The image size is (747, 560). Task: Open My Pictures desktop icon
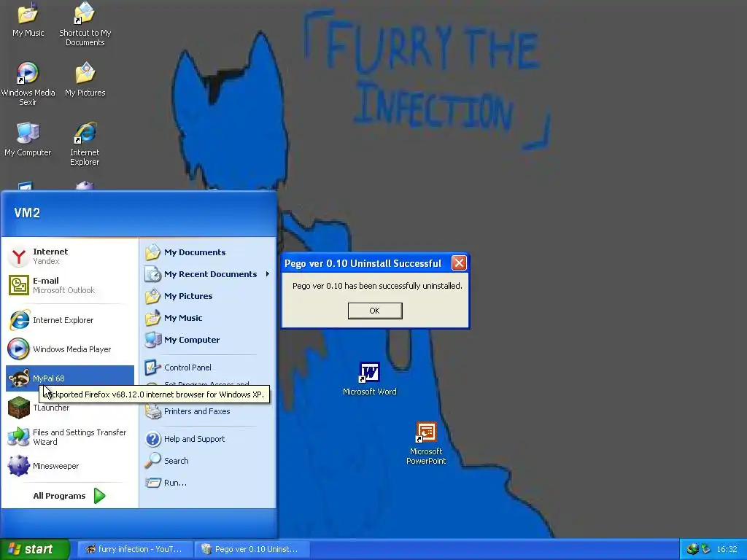point(85,79)
